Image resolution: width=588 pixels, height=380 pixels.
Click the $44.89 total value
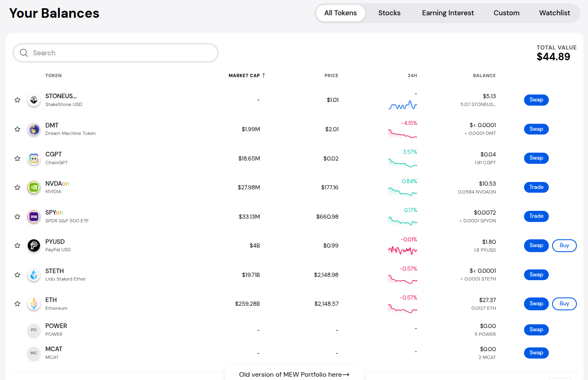[553, 57]
